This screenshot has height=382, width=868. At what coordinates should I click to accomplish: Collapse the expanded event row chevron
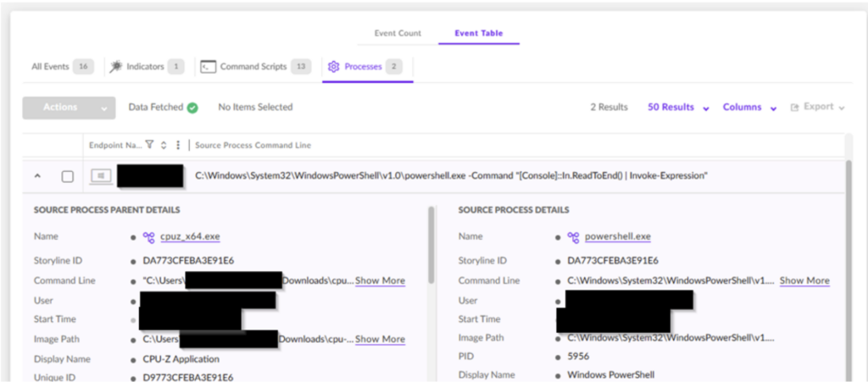coord(37,176)
